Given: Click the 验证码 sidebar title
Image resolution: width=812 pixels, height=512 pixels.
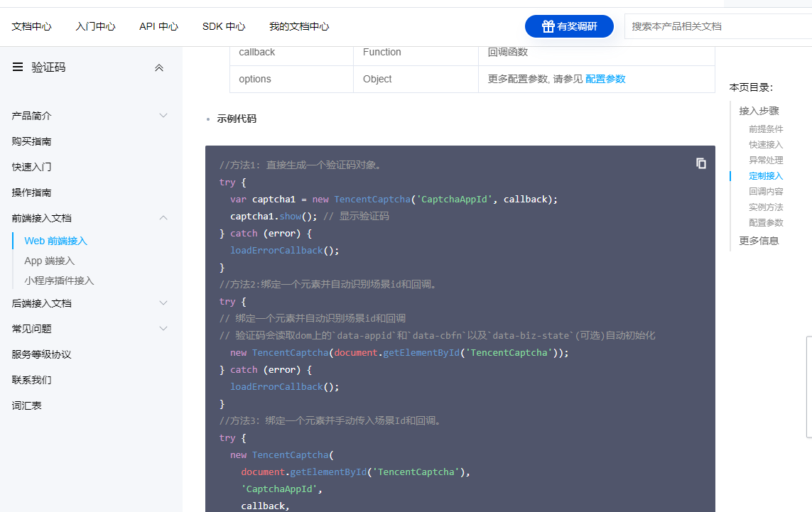Looking at the screenshot, I should pos(49,67).
